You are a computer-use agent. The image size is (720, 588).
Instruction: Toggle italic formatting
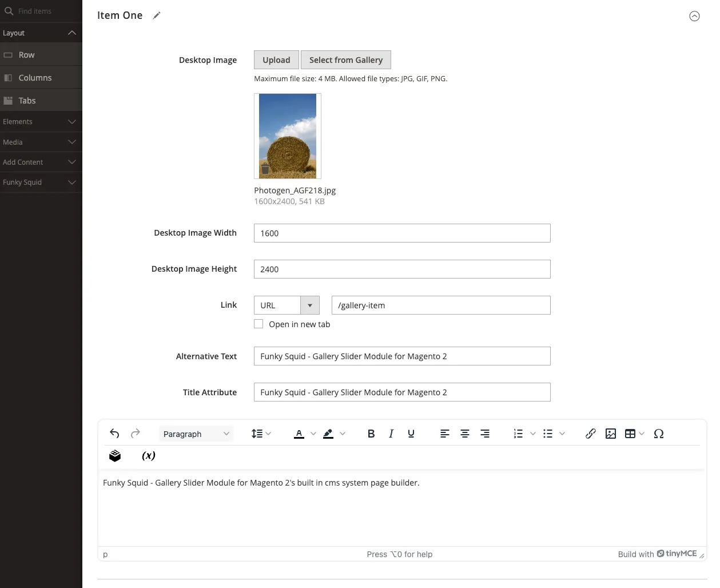click(x=391, y=434)
